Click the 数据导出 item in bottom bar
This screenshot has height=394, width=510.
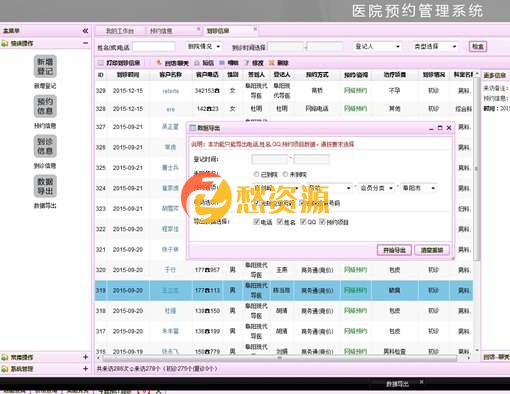pos(397,384)
